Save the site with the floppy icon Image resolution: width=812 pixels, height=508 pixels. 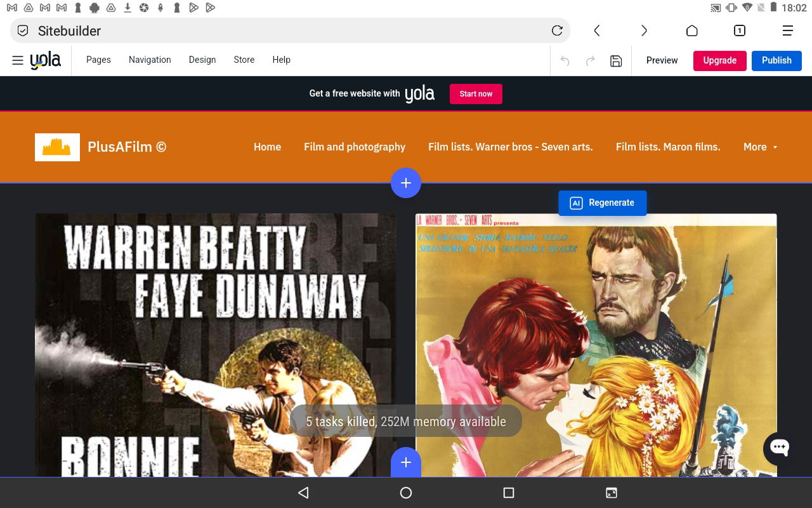[616, 61]
